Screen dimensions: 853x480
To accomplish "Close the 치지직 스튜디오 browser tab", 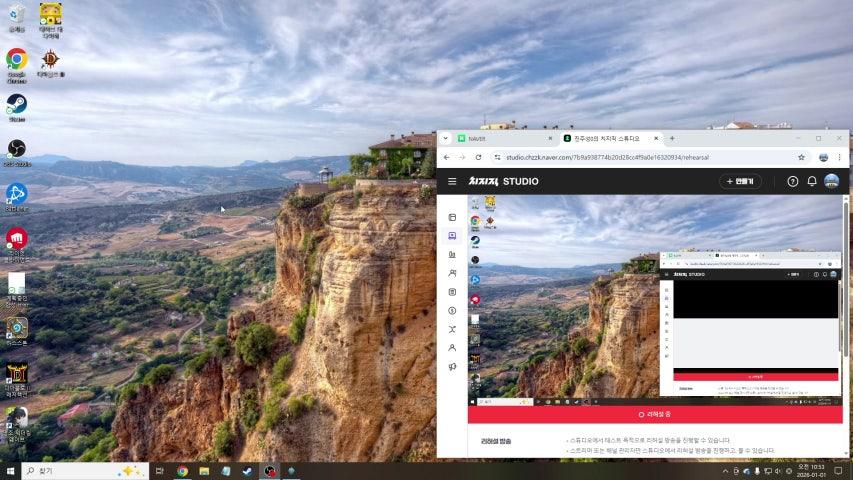I will click(x=656, y=139).
